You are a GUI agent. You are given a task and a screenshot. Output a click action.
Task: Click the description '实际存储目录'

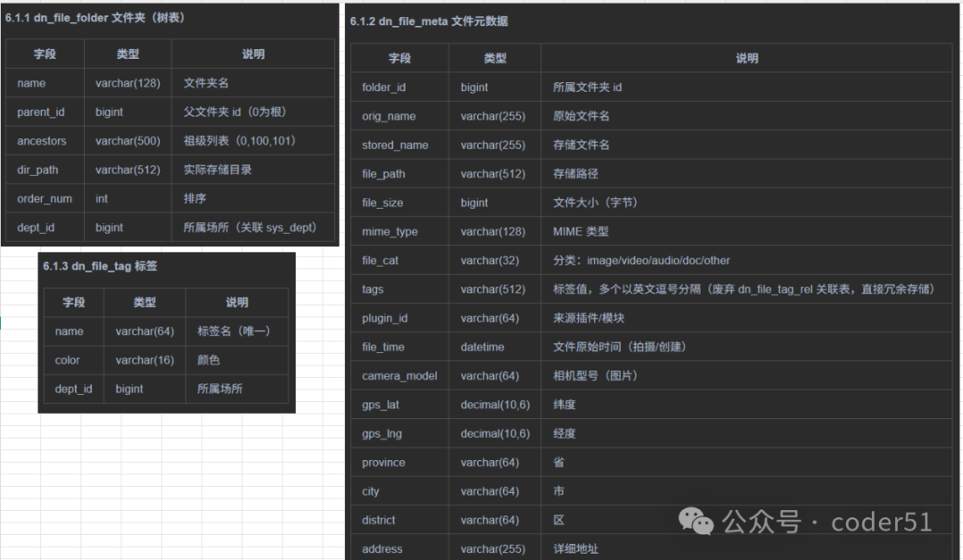218,169
